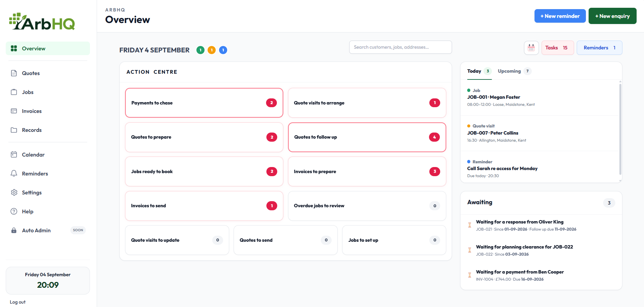Click the Overview grid icon in sidebar
This screenshot has width=644, height=307.
coord(14,48)
